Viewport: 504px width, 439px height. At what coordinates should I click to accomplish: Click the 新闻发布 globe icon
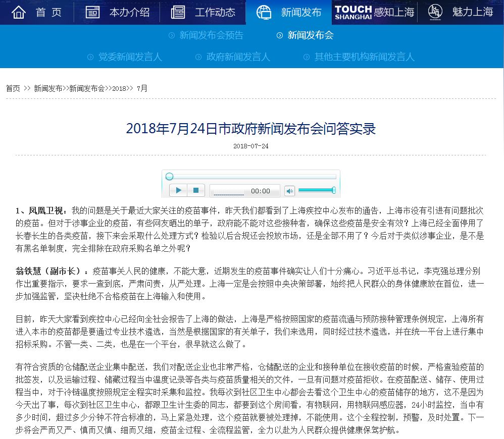coord(264,12)
